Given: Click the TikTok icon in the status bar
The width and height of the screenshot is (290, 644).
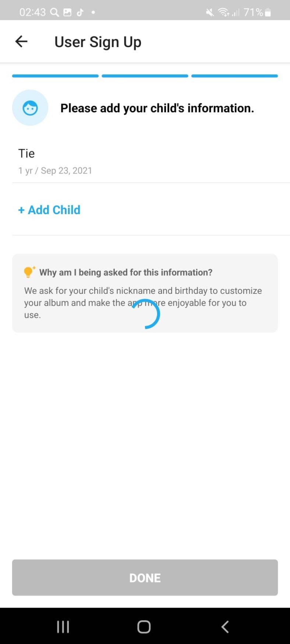Looking at the screenshot, I should pyautogui.click(x=81, y=11).
